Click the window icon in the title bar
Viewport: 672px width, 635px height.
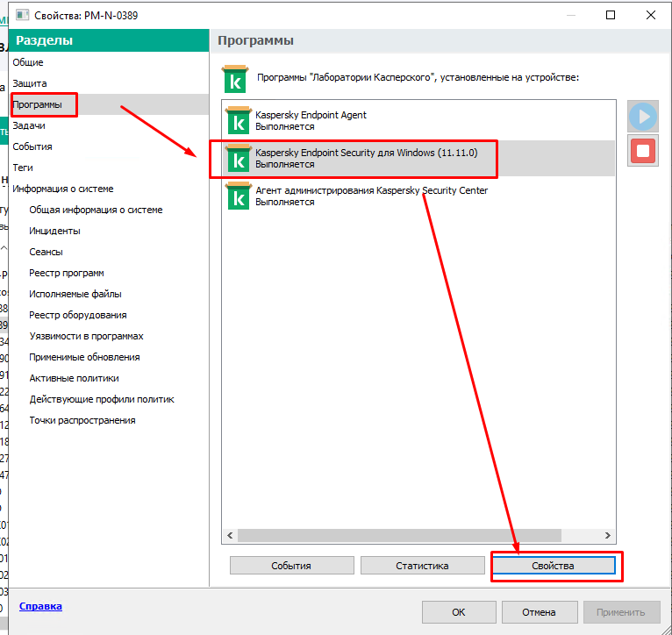point(22,16)
